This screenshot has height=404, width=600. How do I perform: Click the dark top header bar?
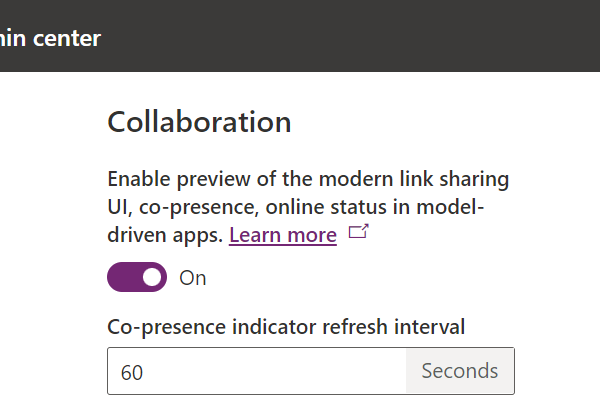[x=350, y=36]
